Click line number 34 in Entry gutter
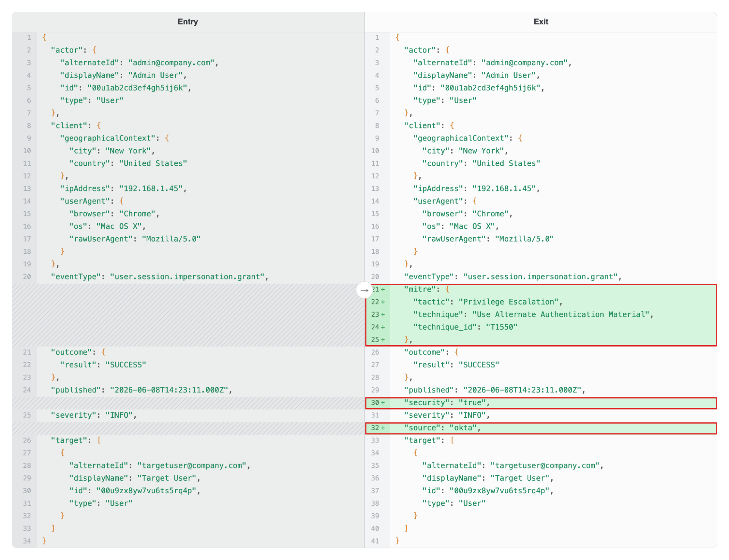Viewport: 729px width, 560px height. click(27, 541)
